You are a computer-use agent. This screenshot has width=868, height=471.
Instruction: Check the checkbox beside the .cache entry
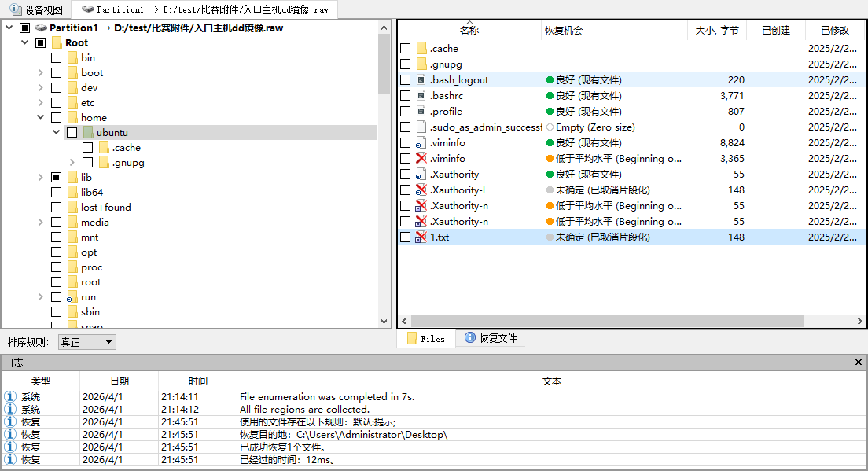(x=406, y=48)
